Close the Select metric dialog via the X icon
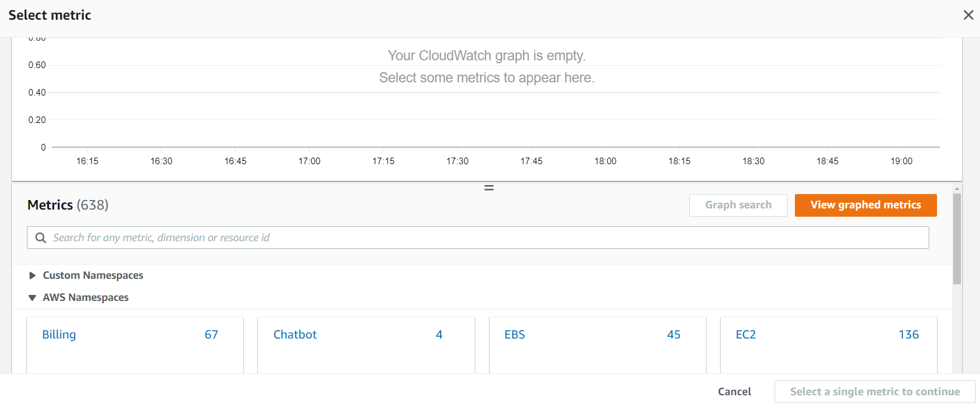The height and width of the screenshot is (406, 980). click(x=969, y=15)
